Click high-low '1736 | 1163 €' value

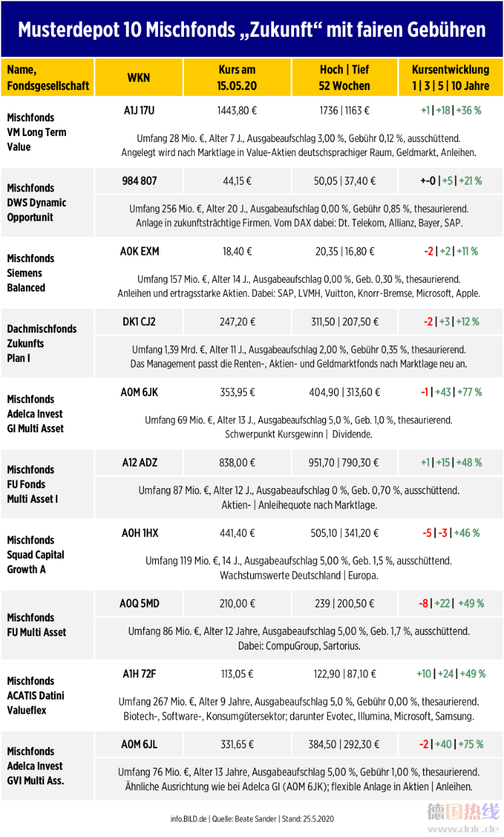[x=343, y=110]
